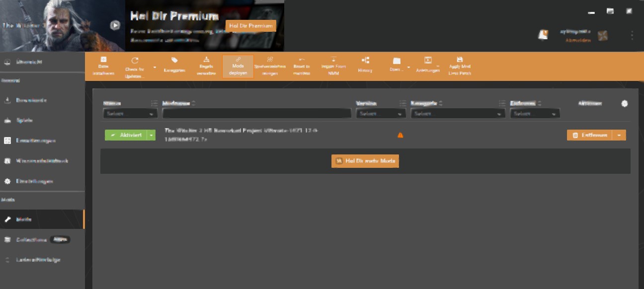Expand the Aktiviert button dropdown arrow
The width and height of the screenshot is (644, 289).
click(150, 135)
